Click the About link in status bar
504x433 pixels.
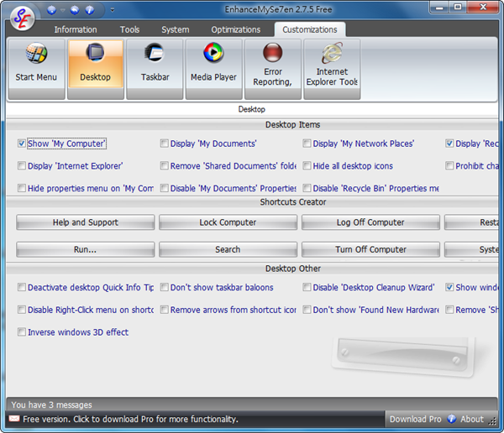pos(472,420)
